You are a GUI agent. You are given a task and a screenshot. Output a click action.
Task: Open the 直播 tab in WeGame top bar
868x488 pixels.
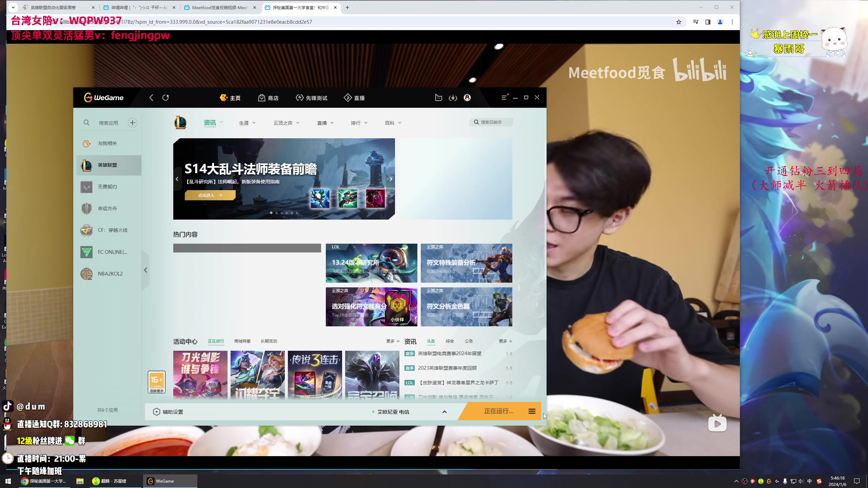pos(354,98)
